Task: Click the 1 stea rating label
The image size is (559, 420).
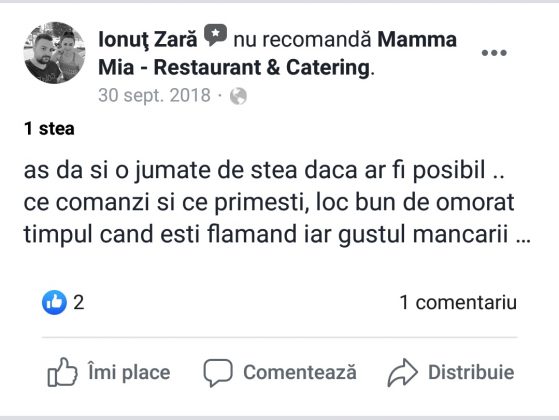Action: click(x=49, y=129)
